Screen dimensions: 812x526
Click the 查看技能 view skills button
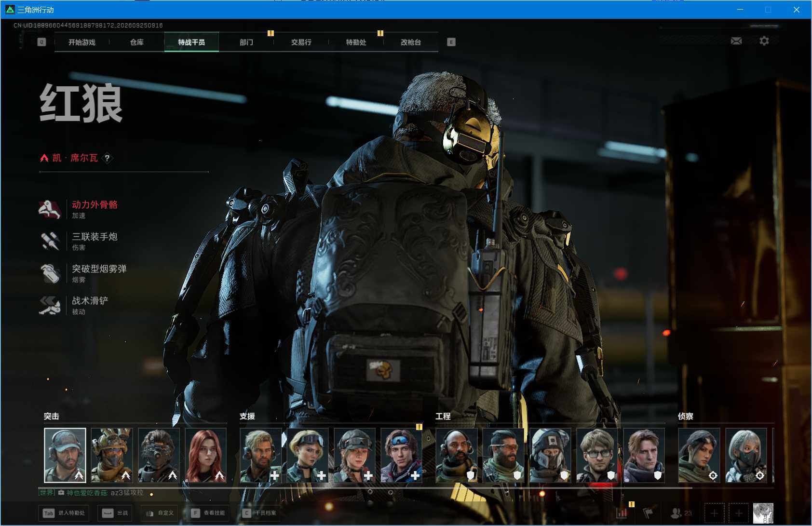(208, 513)
